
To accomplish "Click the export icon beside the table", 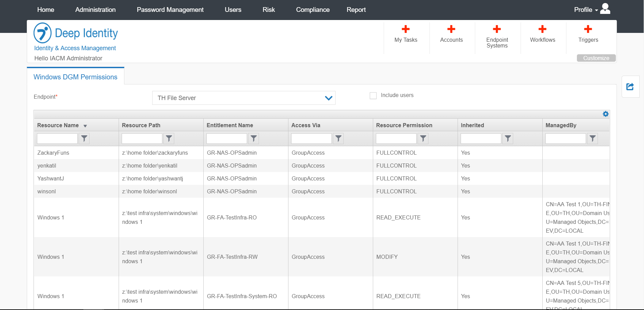I will (630, 86).
